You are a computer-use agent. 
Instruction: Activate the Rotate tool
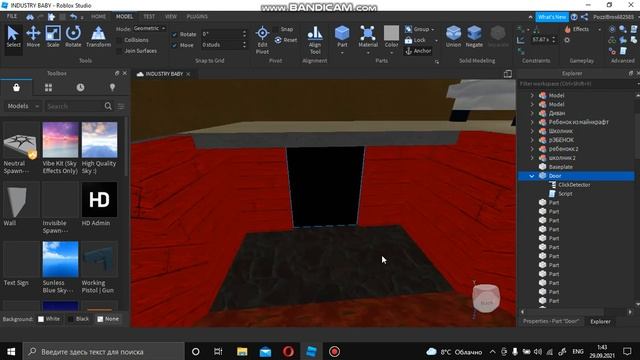(73, 36)
